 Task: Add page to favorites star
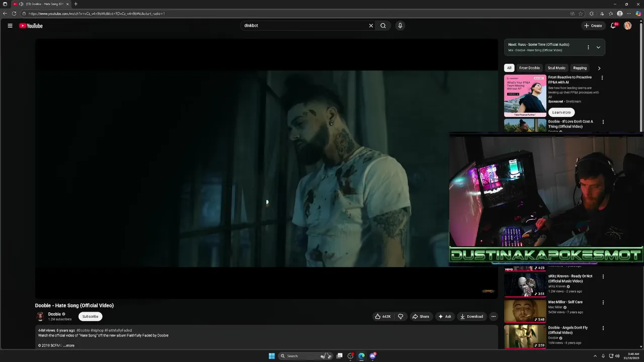pos(581,14)
